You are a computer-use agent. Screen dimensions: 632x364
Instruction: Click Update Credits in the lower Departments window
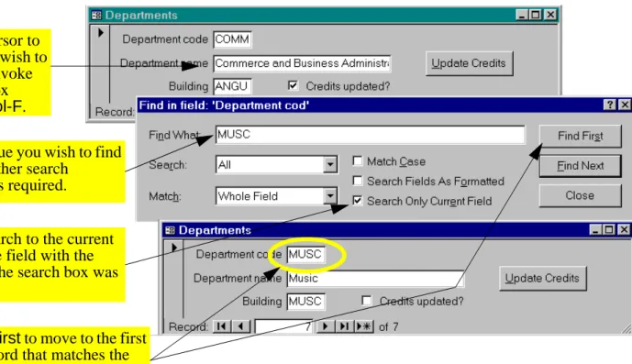(x=542, y=278)
